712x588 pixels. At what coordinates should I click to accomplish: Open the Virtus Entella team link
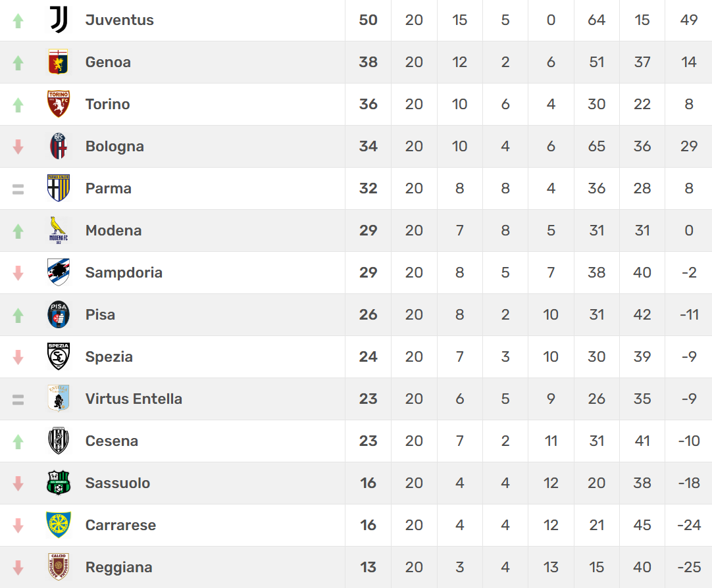click(134, 399)
